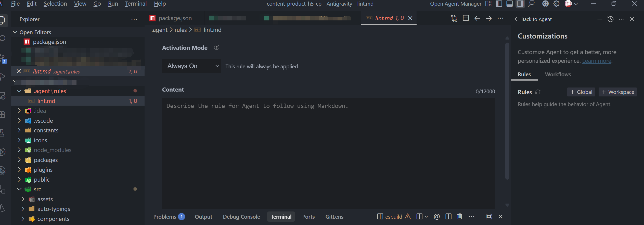This screenshot has width=644, height=225.
Task: Toggle the primary side bar visibility
Action: (x=499, y=4)
